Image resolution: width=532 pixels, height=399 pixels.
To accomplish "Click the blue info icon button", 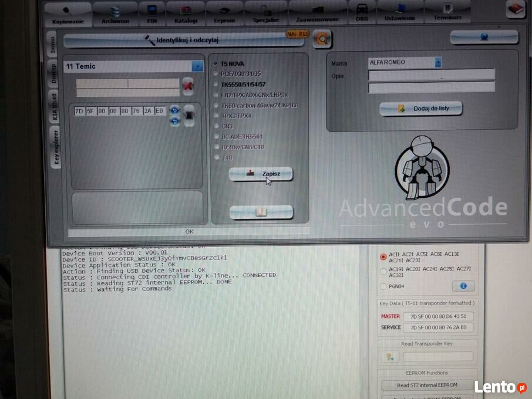I will pos(463,286).
